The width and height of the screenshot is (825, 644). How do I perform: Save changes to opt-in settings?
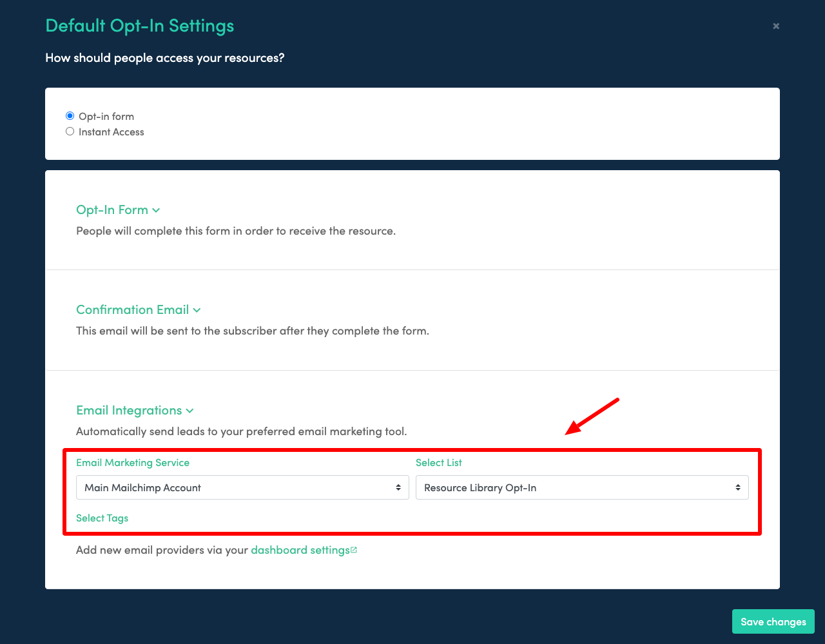tap(773, 621)
